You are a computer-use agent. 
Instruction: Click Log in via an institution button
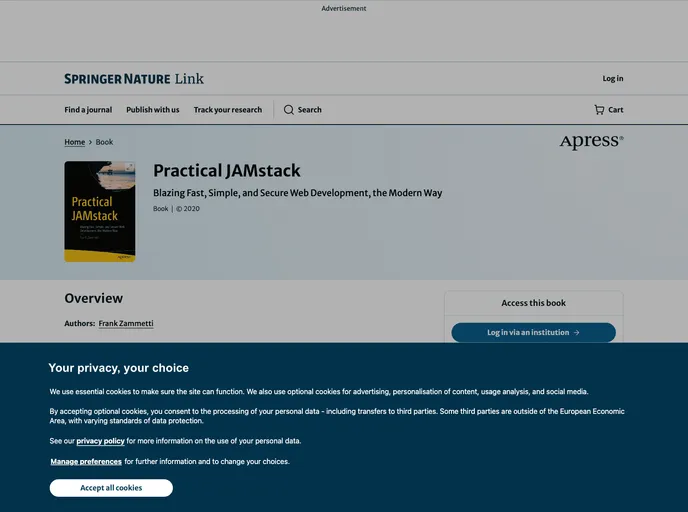pos(534,333)
